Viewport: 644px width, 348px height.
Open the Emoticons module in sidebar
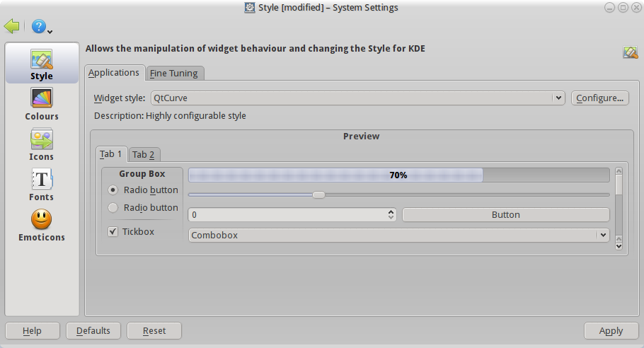point(42,226)
